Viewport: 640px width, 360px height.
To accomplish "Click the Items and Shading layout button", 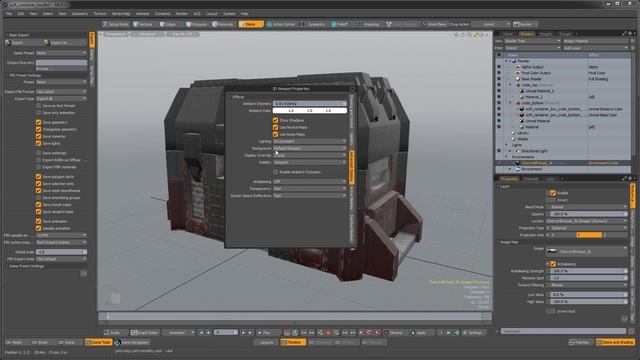I will tap(615, 342).
